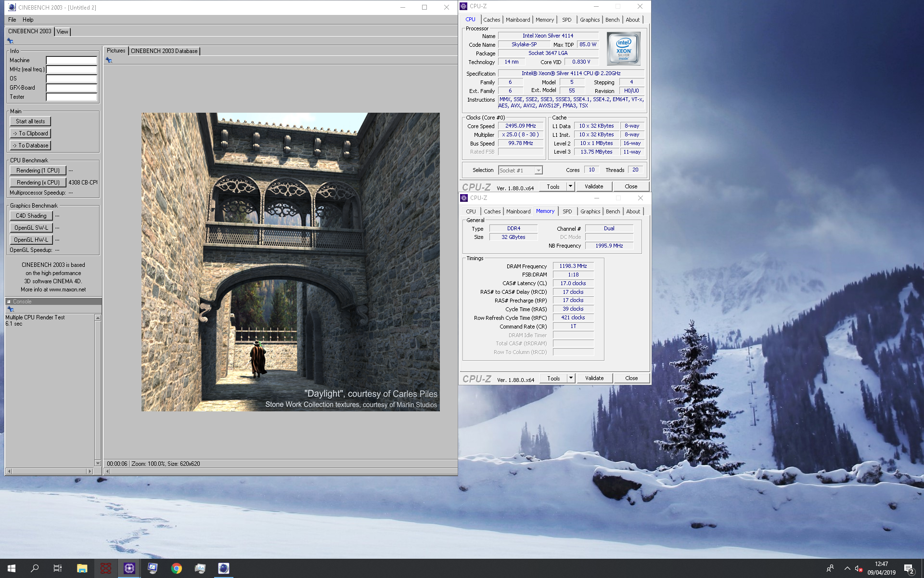The image size is (924, 578).
Task: Click Validate in bottom CPU-Z window
Action: click(594, 378)
